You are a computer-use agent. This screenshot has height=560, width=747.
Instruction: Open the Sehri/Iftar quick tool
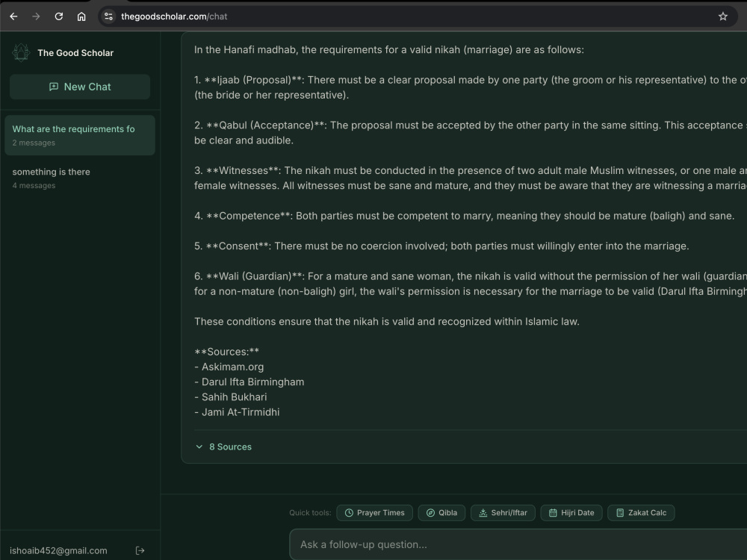click(503, 513)
